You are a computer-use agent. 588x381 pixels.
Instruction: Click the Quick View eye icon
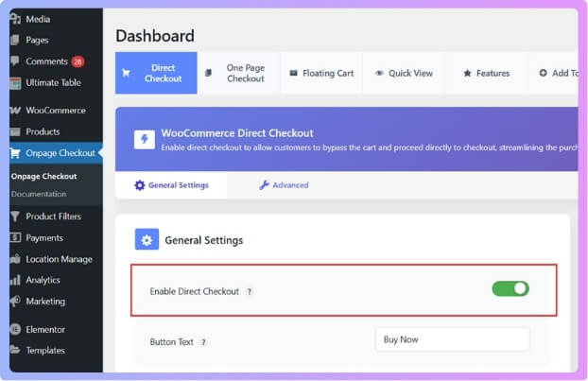pos(379,73)
